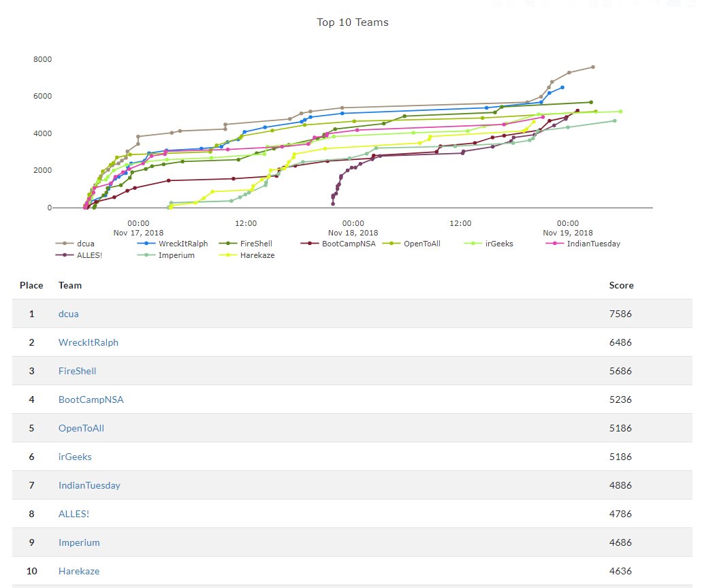Select ALLES! score 4786
Viewport: 702px width, 588px height.
tap(620, 514)
